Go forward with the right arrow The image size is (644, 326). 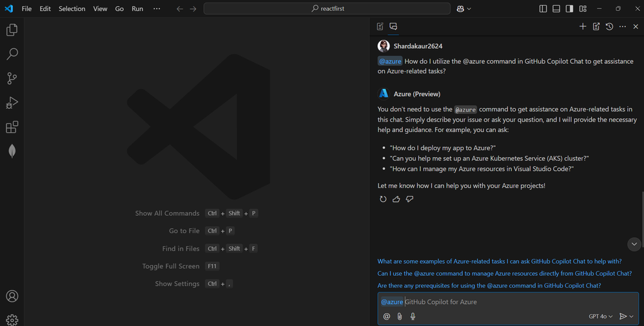pyautogui.click(x=193, y=8)
